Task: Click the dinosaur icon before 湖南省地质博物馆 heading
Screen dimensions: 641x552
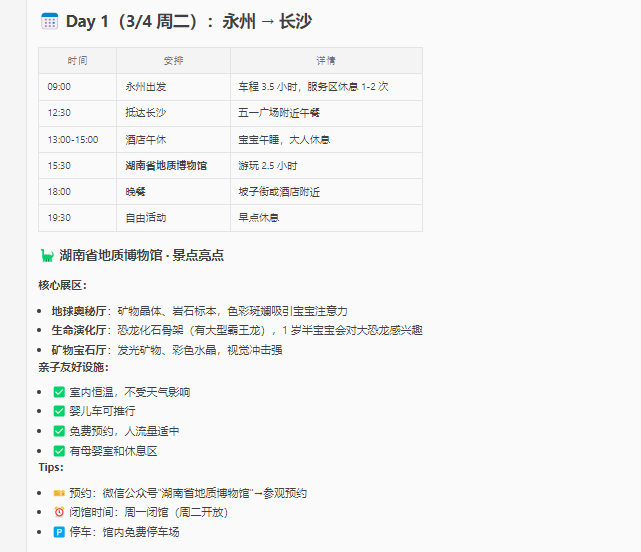Action: coord(46,256)
